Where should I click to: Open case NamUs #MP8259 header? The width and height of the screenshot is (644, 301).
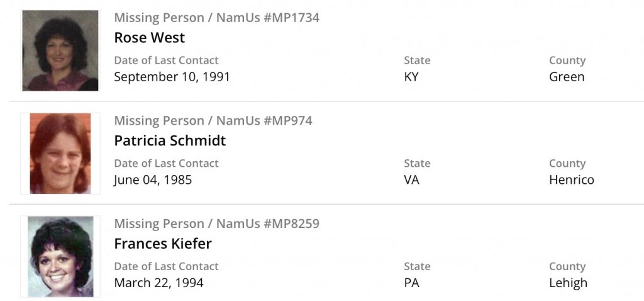216,224
